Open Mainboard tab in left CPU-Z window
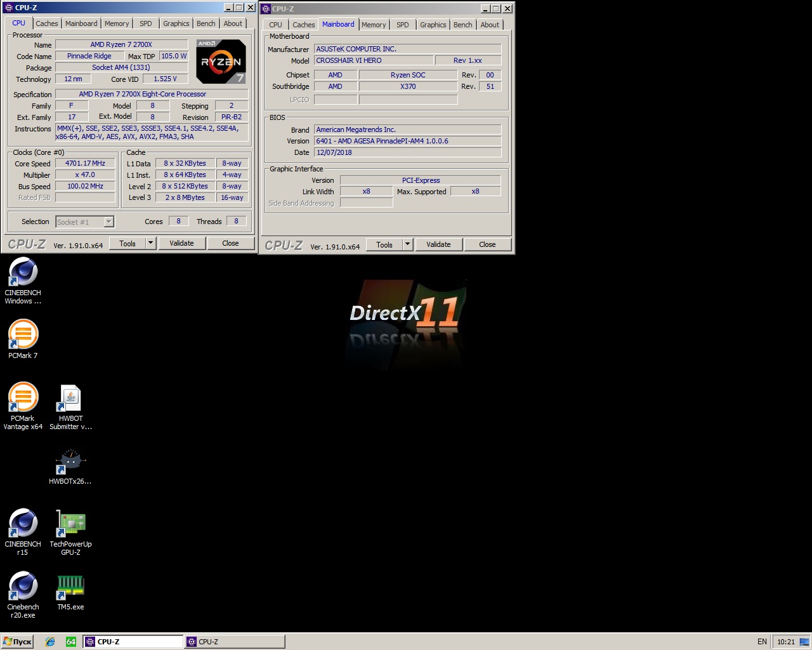The width and height of the screenshot is (812, 650). tap(81, 23)
